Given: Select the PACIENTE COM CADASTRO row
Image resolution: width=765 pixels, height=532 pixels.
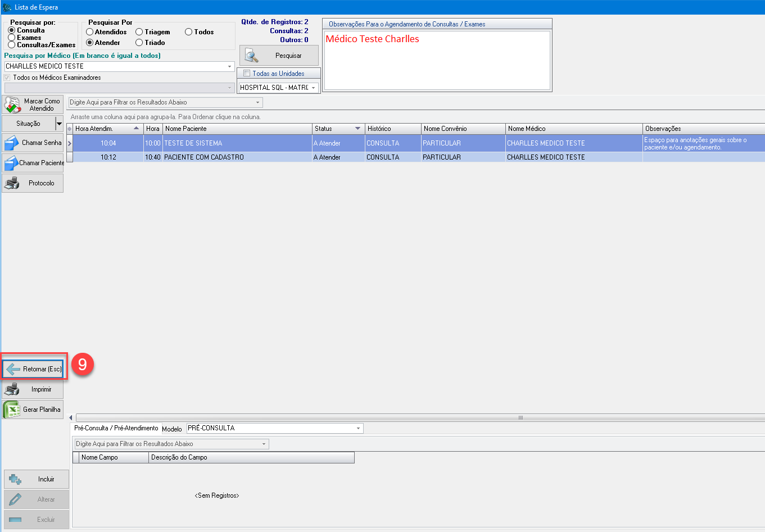Looking at the screenshot, I should click(204, 157).
